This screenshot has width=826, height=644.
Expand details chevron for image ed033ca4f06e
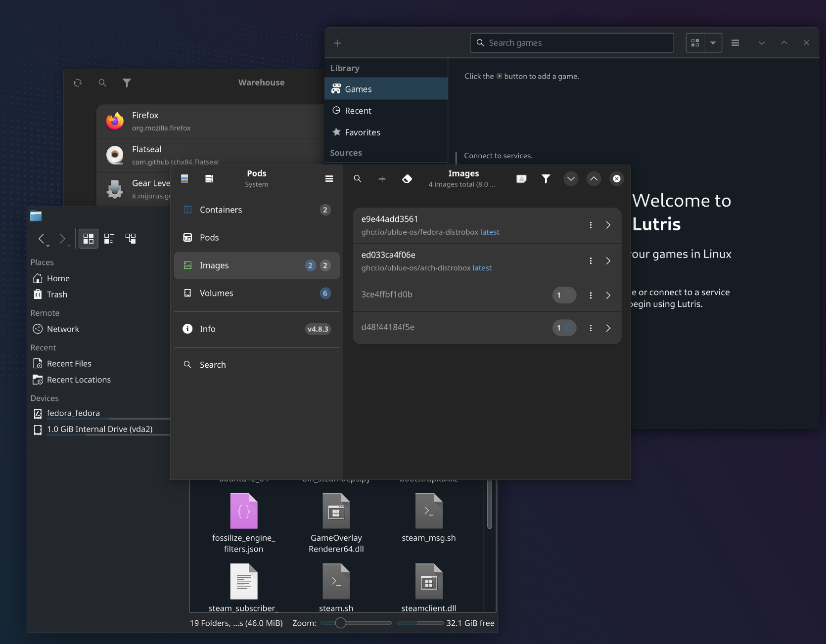pyautogui.click(x=608, y=261)
